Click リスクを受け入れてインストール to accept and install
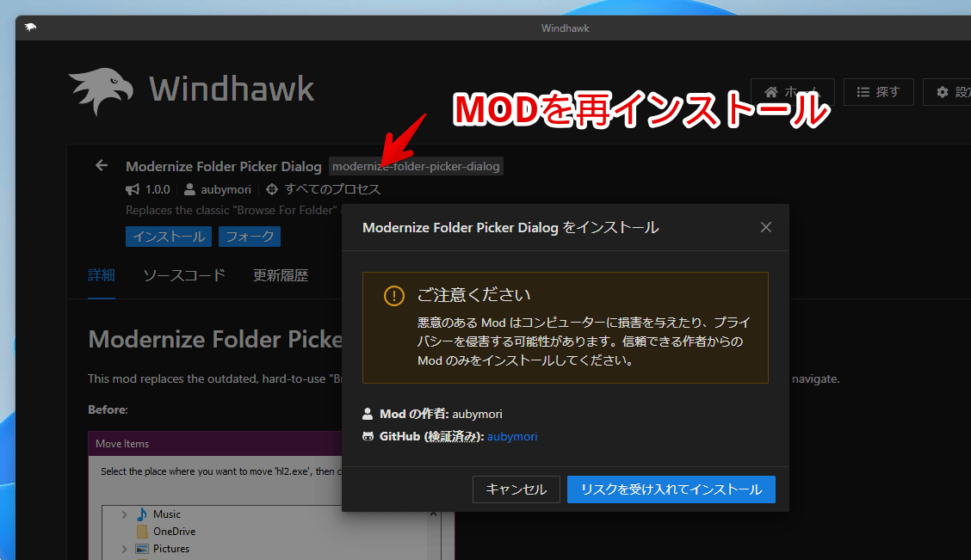The width and height of the screenshot is (971, 560). pos(671,489)
